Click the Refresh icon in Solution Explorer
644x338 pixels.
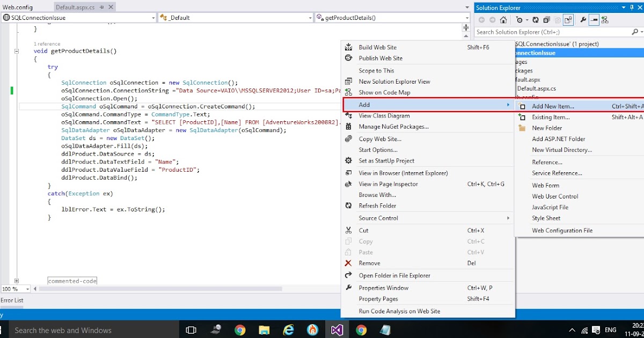point(535,19)
